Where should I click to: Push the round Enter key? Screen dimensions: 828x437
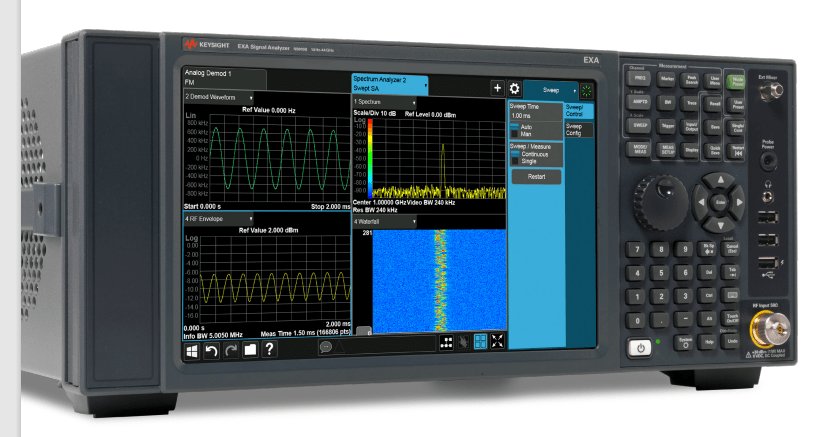(720, 203)
